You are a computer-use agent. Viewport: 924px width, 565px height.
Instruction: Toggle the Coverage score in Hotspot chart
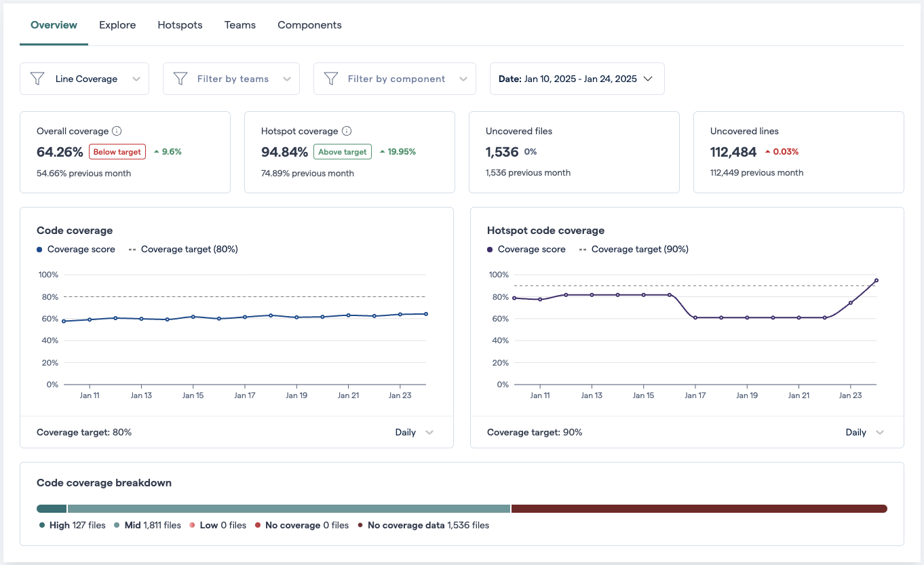526,249
